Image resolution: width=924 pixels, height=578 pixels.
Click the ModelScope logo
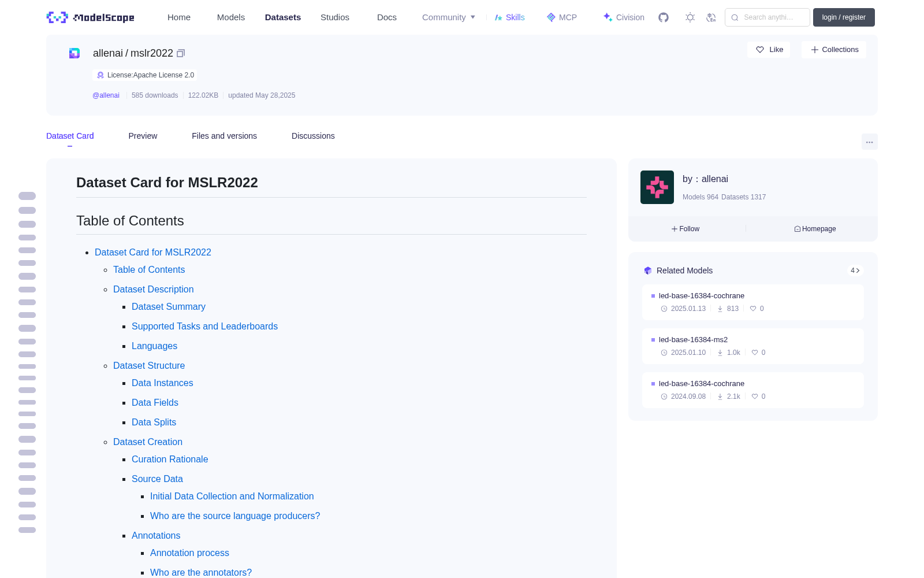[x=91, y=17]
